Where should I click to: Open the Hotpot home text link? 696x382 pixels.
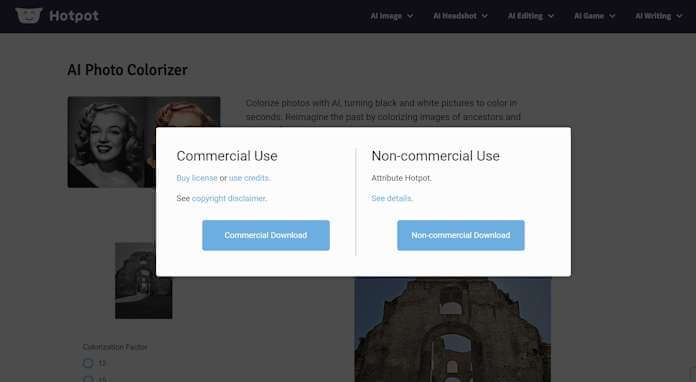tap(74, 16)
